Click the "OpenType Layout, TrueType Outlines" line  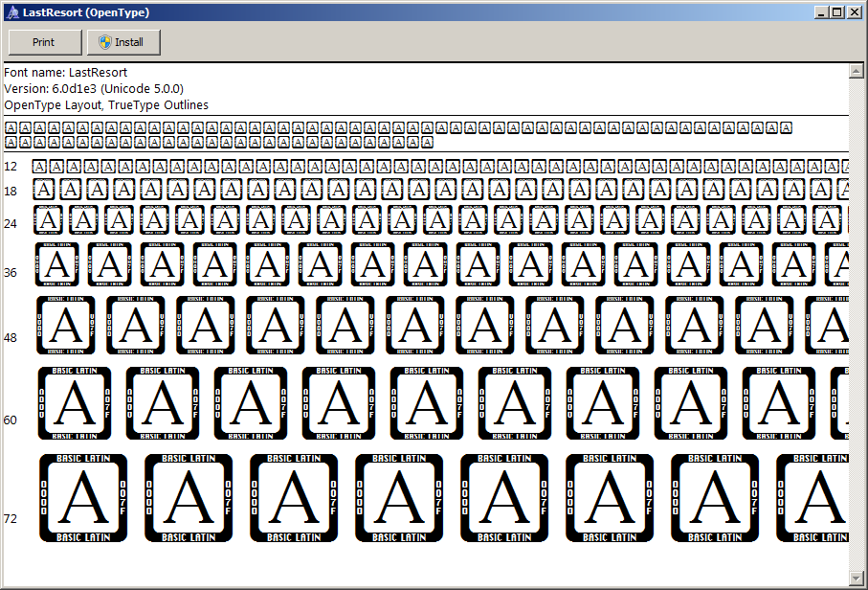(x=105, y=104)
